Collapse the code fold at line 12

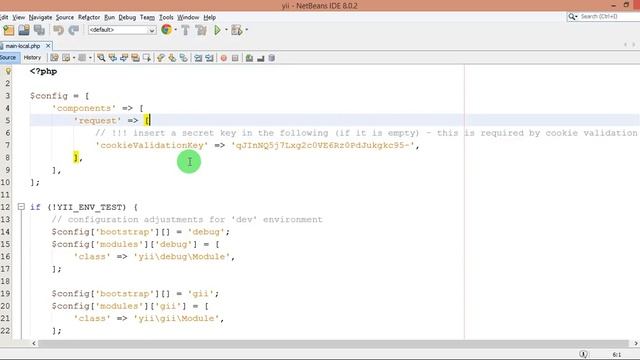click(x=21, y=207)
